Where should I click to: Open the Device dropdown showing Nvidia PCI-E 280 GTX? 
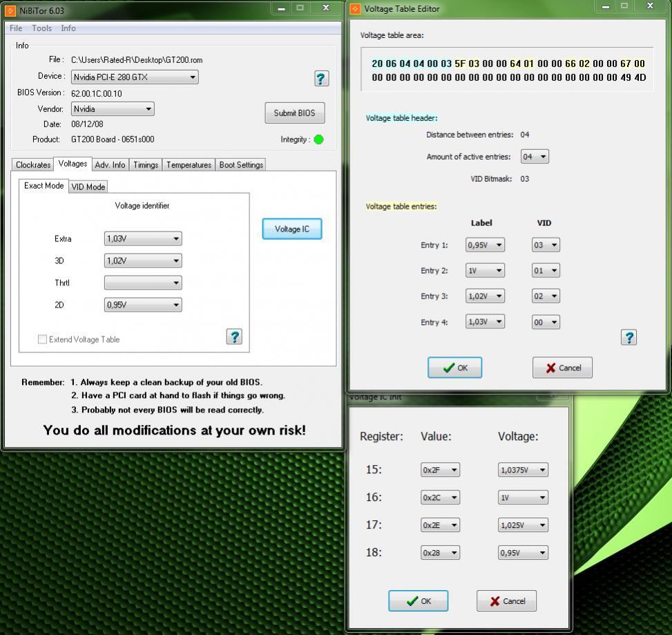click(135, 77)
